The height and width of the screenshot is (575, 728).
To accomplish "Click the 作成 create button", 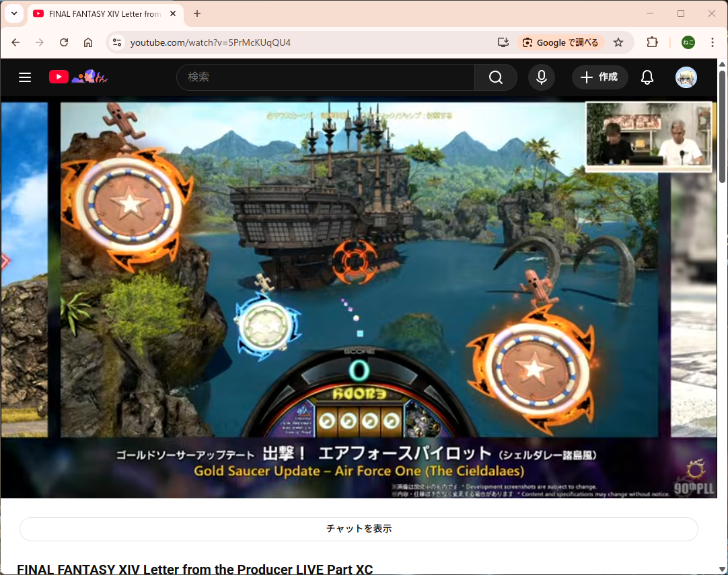I will [x=599, y=77].
